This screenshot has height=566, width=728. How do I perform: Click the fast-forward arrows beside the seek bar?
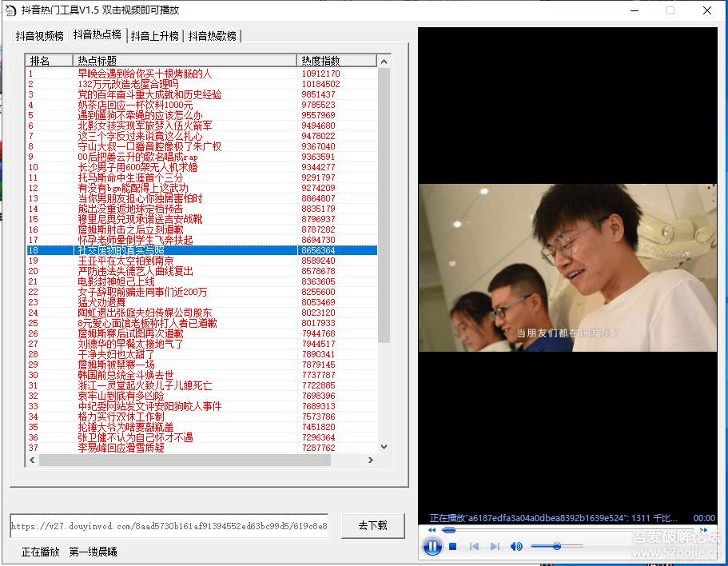coord(703,530)
